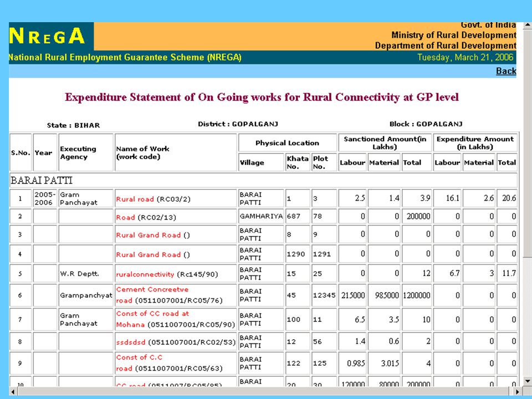Click the W.R Deptt. executing agency cell
This screenshot has width=532, height=399.
86,274
